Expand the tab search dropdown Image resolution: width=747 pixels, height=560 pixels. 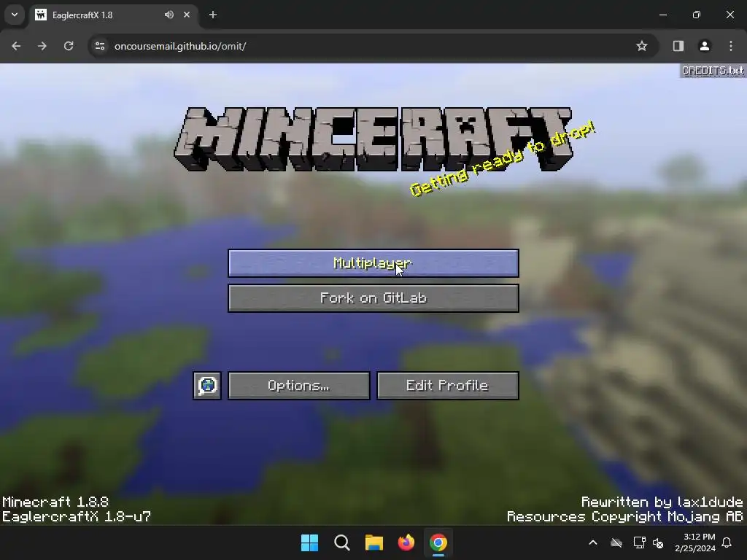click(15, 15)
